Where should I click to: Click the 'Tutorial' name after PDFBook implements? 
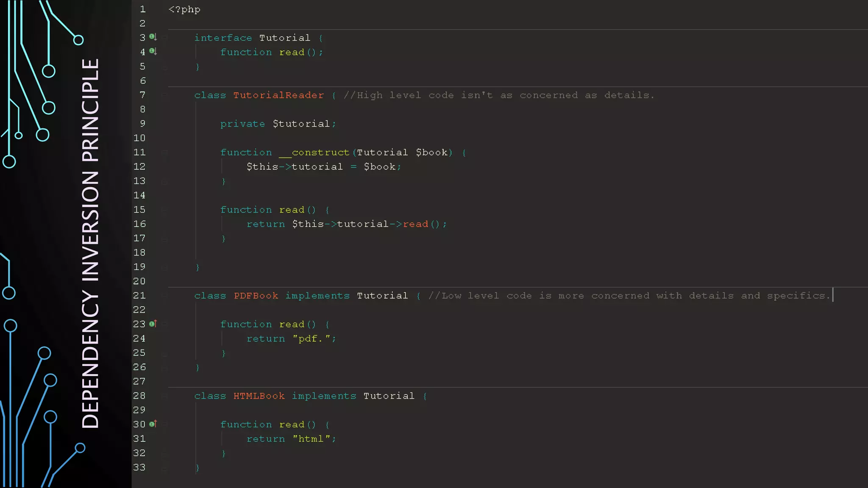pos(382,295)
